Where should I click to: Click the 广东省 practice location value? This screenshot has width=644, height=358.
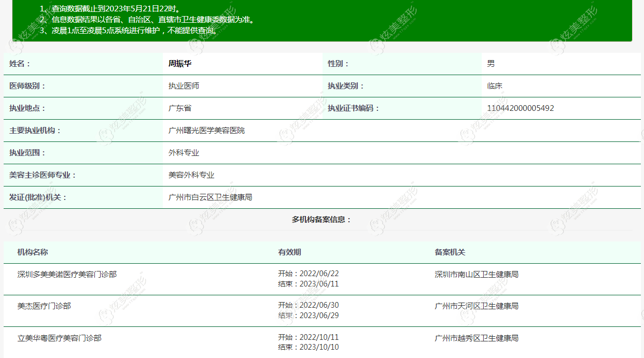pos(180,108)
